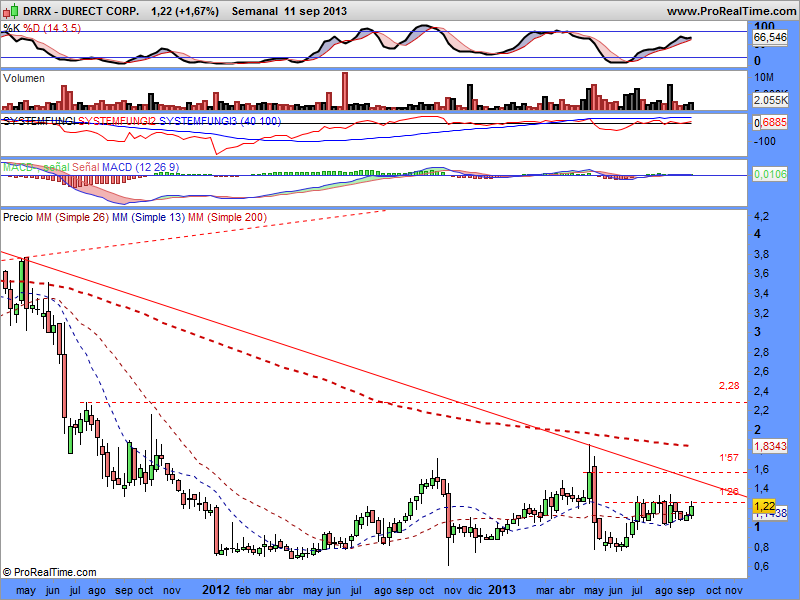Click the MACD value 0,0106

770,174
